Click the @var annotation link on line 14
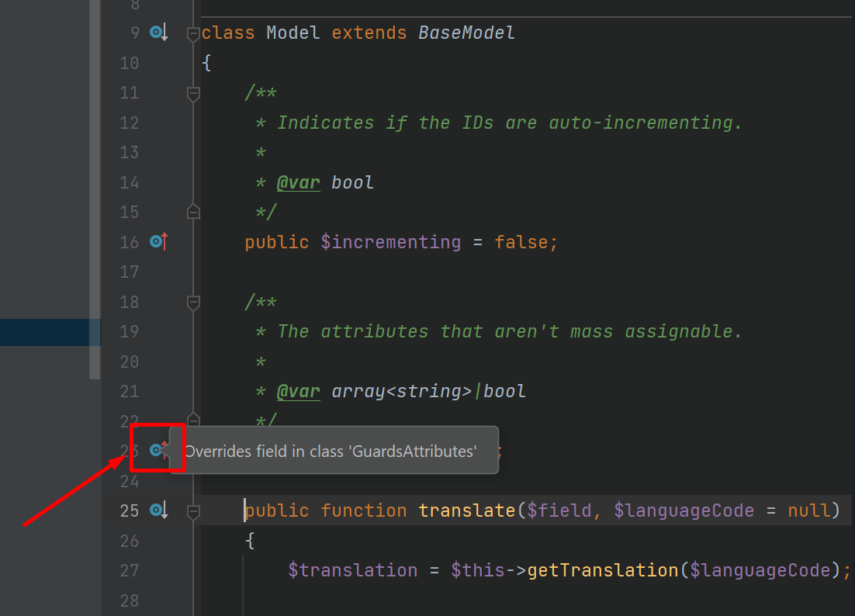 299,182
